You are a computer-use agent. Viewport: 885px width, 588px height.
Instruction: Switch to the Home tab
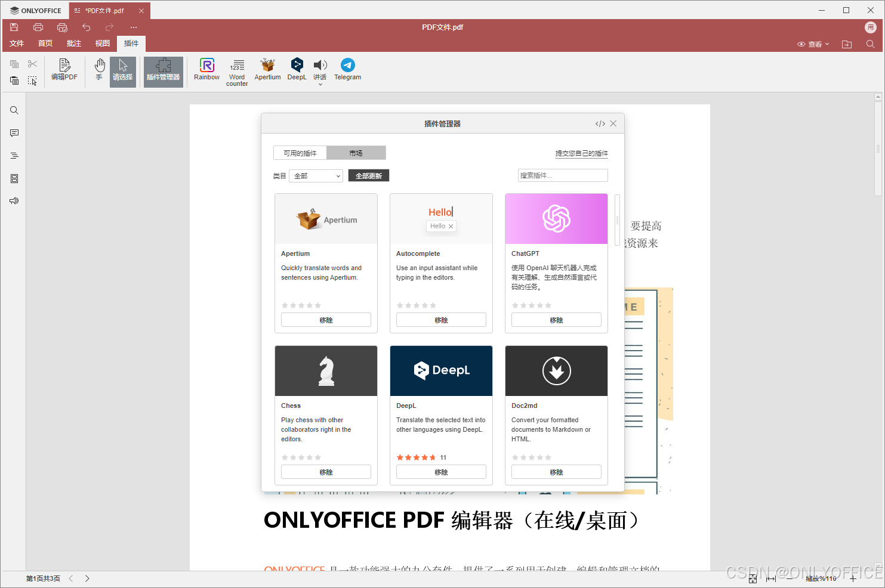(45, 44)
